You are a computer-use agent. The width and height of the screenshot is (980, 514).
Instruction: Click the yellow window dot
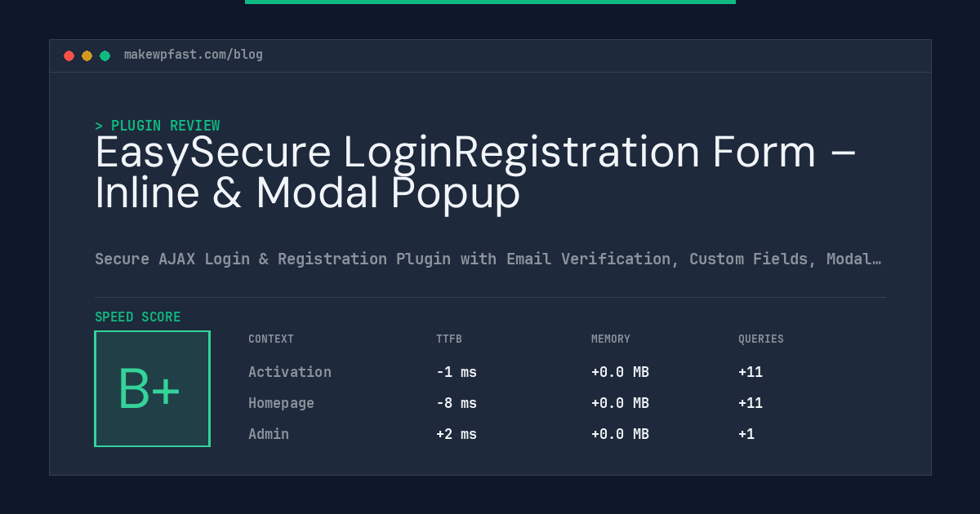pyautogui.click(x=87, y=55)
